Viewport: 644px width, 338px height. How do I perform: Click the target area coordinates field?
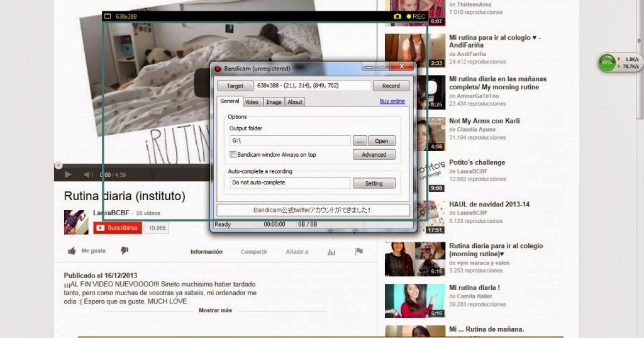313,86
